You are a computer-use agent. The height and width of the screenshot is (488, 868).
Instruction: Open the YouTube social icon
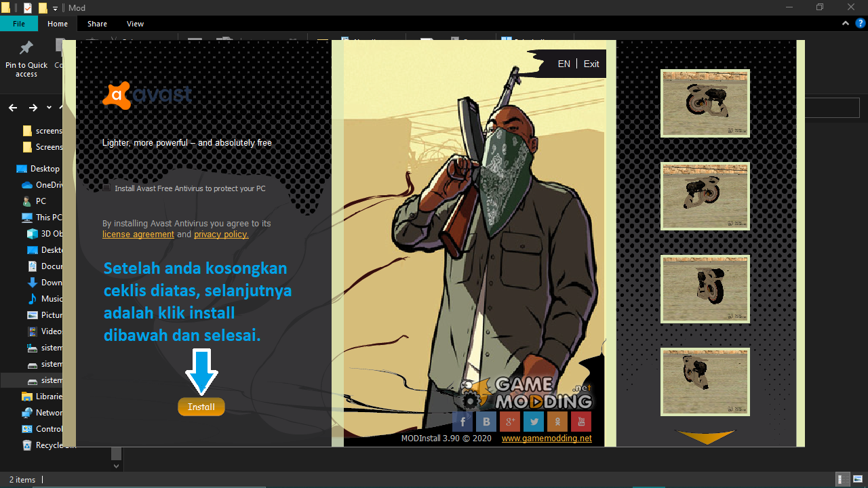coord(580,422)
